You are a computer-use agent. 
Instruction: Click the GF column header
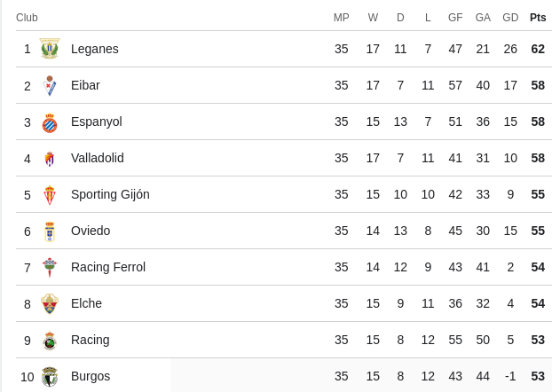point(455,18)
